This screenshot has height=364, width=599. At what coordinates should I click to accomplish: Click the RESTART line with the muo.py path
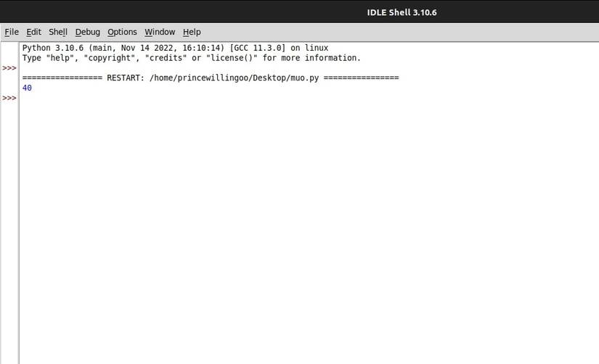point(211,78)
